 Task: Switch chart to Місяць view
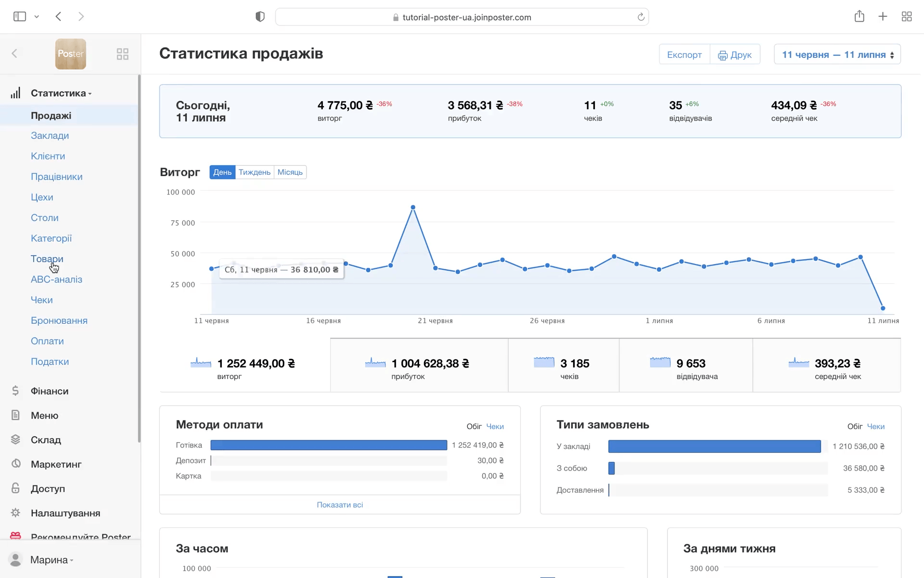(x=290, y=172)
